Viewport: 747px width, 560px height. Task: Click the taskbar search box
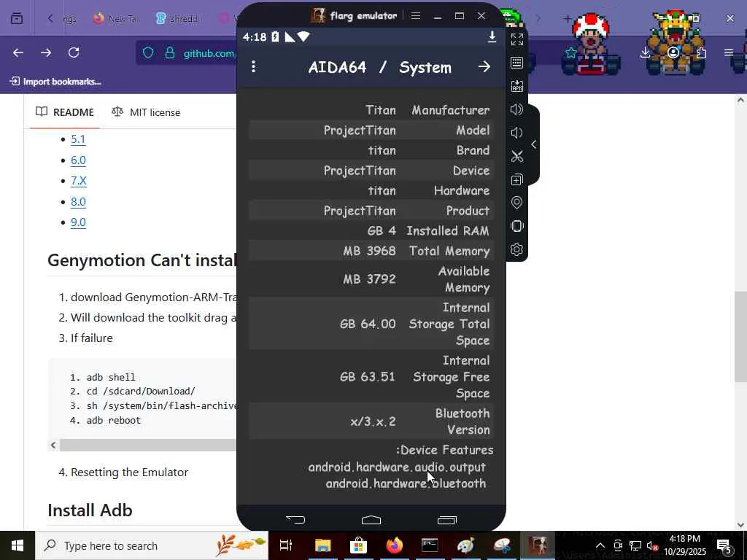[152, 545]
